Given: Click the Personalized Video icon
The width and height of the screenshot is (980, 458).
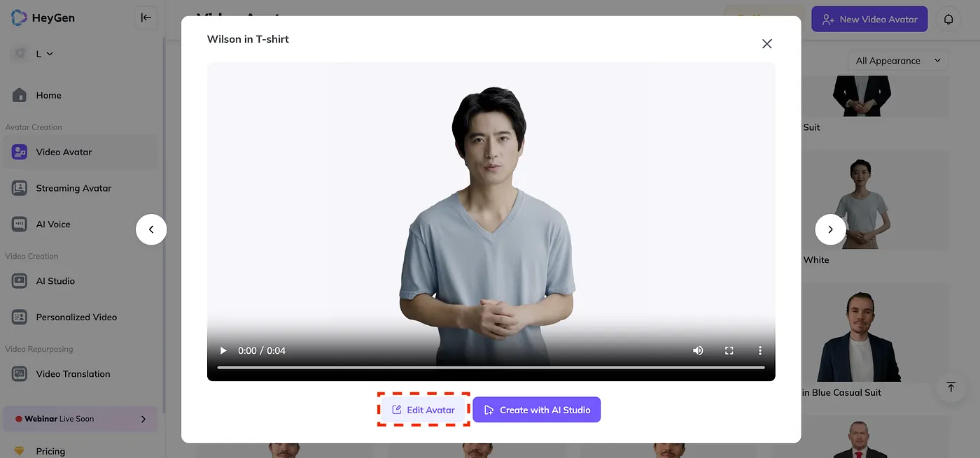Looking at the screenshot, I should coord(20,317).
